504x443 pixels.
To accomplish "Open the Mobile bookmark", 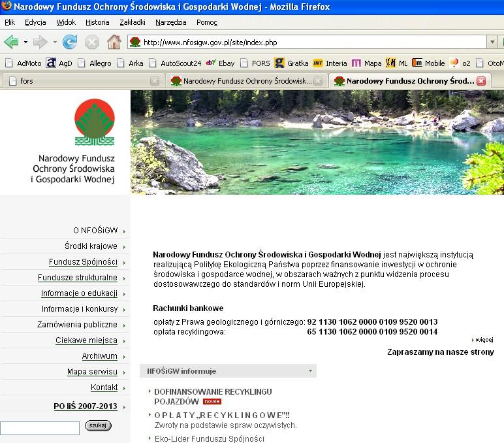I will click(428, 63).
